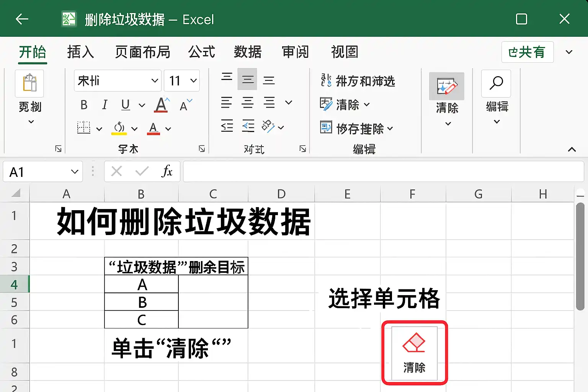This screenshot has width=588, height=392.
Task: Click the Clear (清除) eraser icon in the ribbon
Action: point(447,86)
